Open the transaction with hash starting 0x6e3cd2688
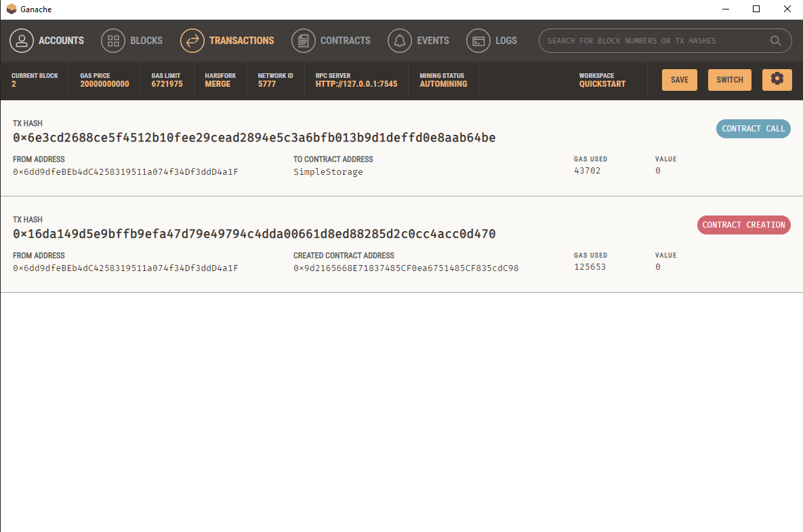The height and width of the screenshot is (532, 803). (x=254, y=138)
